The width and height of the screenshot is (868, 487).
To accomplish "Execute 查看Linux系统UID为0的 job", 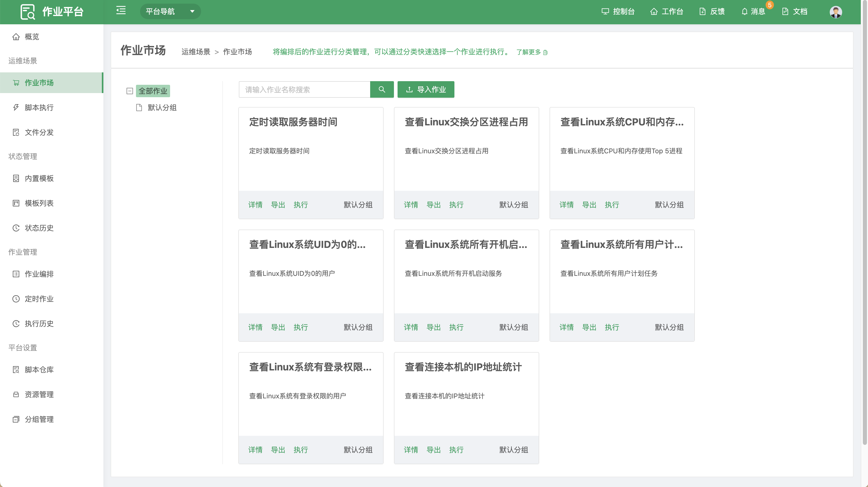I will (x=301, y=328).
